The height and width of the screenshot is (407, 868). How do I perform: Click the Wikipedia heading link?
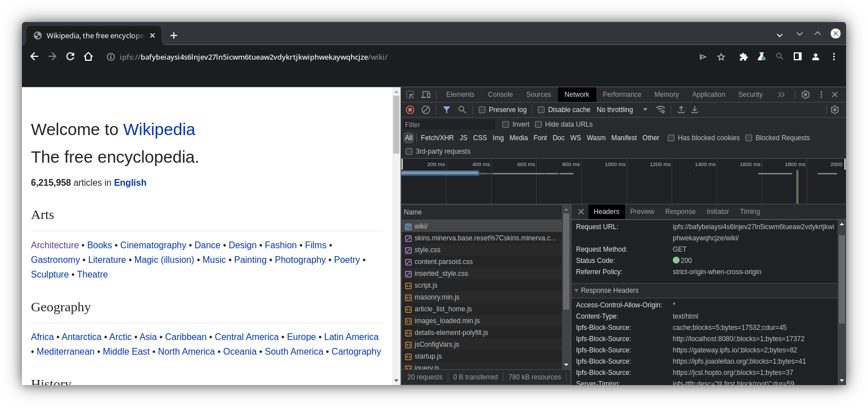(159, 129)
